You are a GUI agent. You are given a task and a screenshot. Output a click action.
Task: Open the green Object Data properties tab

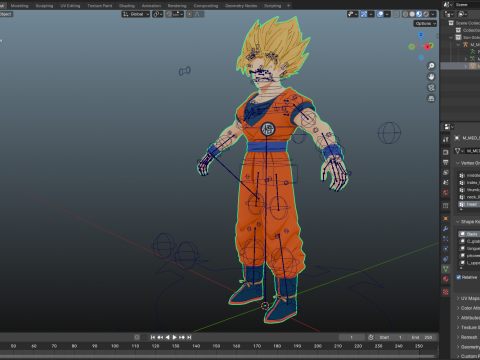coord(446,269)
